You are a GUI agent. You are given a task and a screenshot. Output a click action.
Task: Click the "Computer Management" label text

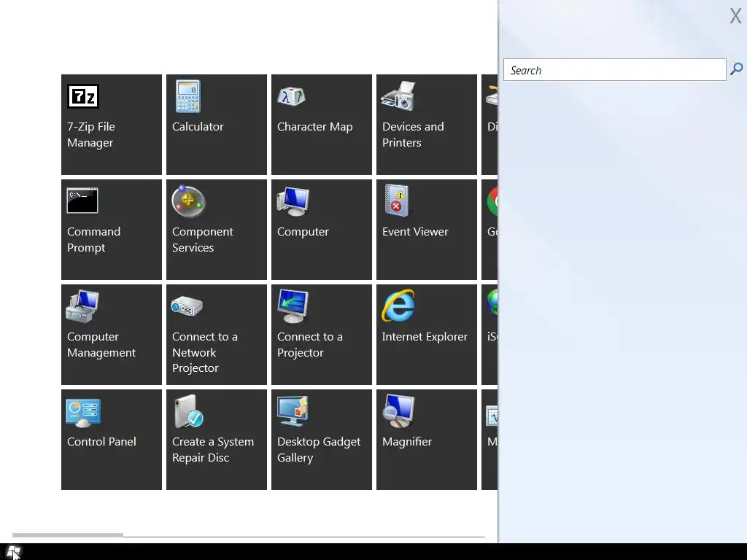click(x=101, y=345)
